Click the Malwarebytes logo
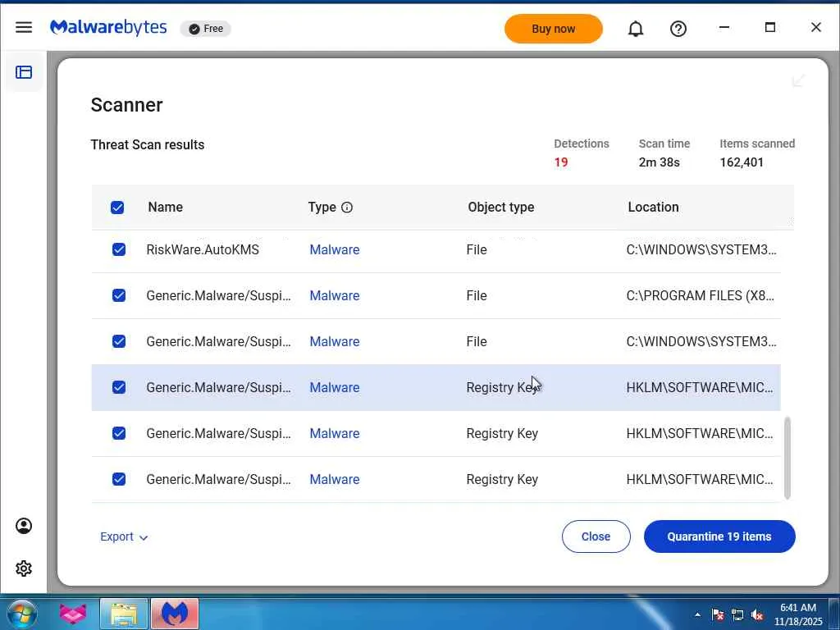Image resolution: width=840 pixels, height=630 pixels. tap(108, 28)
